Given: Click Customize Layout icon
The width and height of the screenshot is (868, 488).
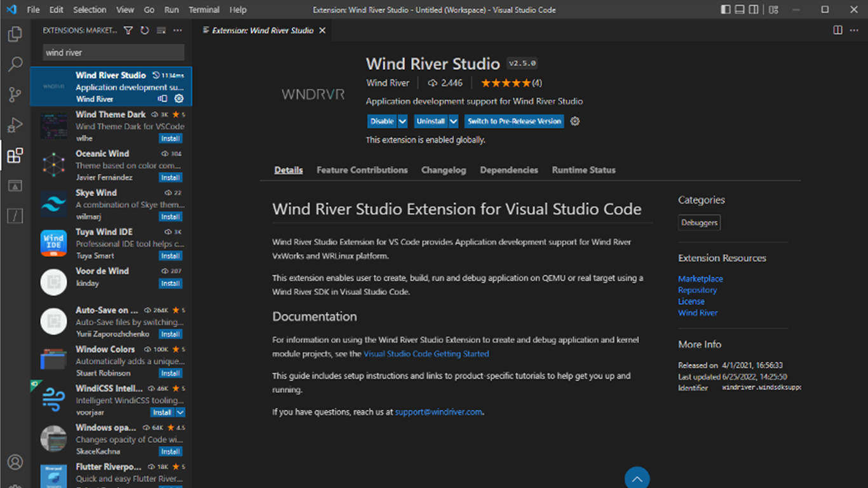Looking at the screenshot, I should [773, 10].
